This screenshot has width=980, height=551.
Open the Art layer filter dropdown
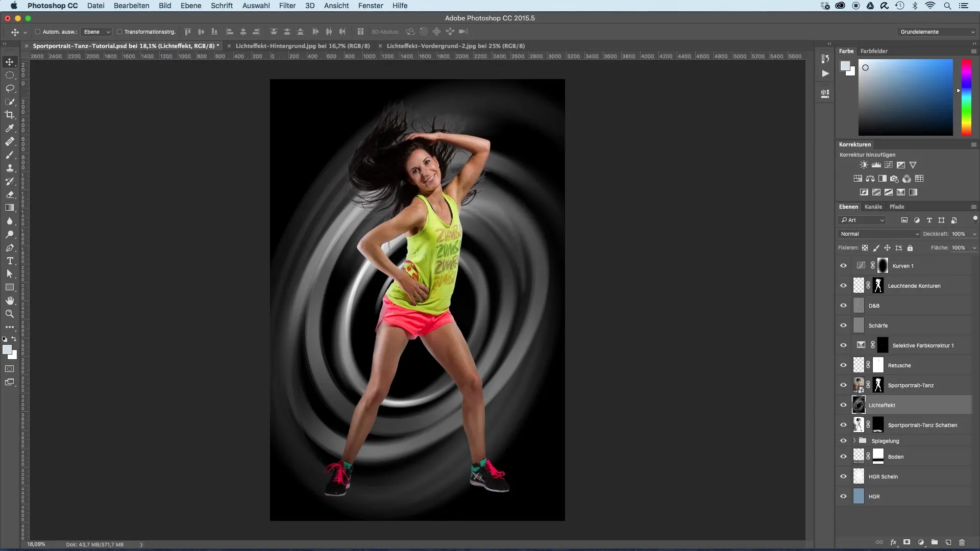[862, 220]
